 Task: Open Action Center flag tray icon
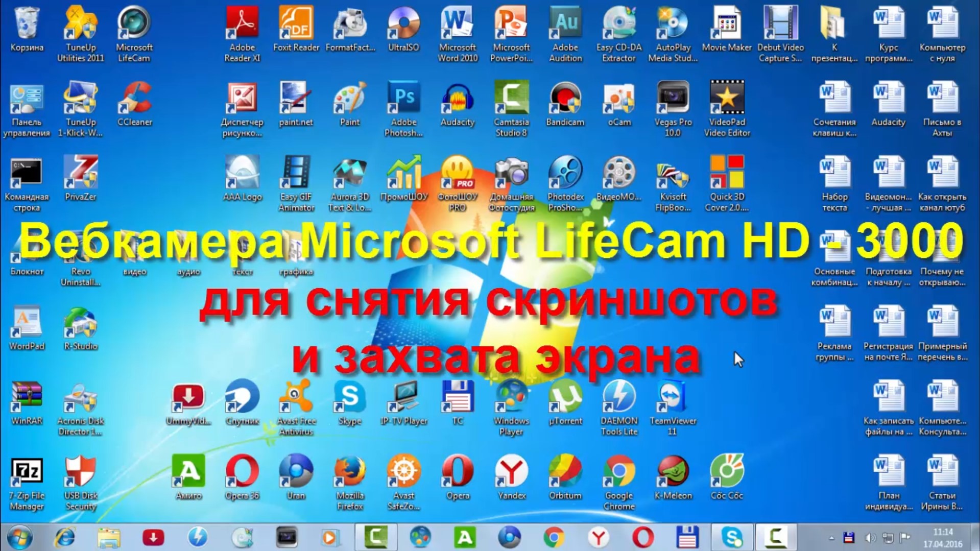point(905,538)
